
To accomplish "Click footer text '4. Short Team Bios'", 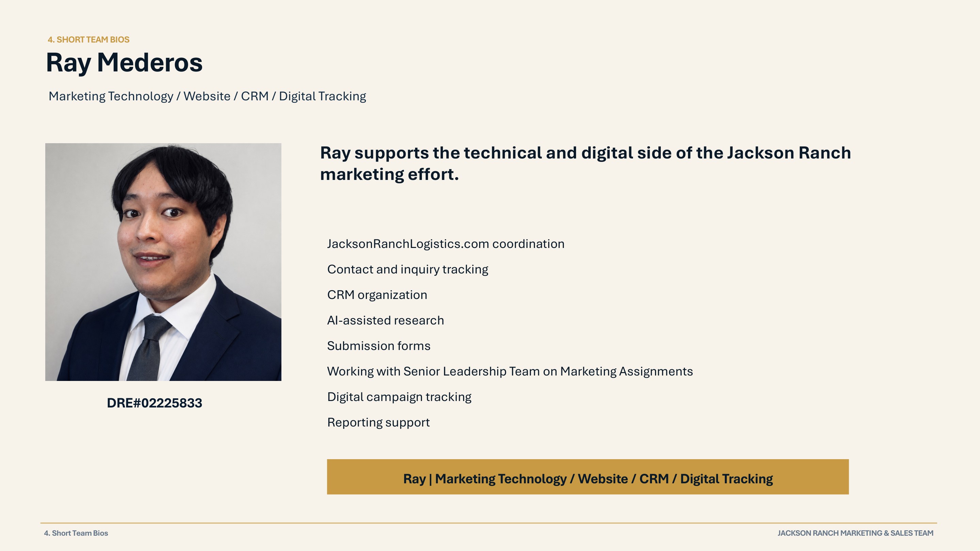I will pyautogui.click(x=76, y=533).
